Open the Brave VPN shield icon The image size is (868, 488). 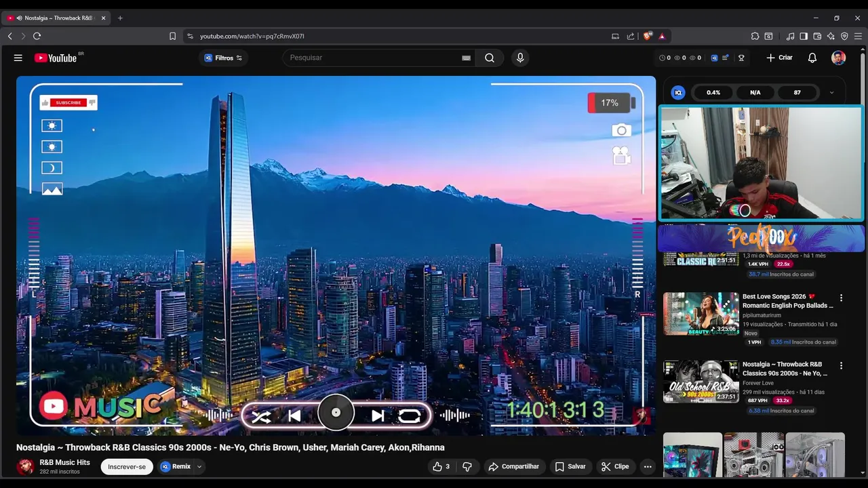point(844,36)
